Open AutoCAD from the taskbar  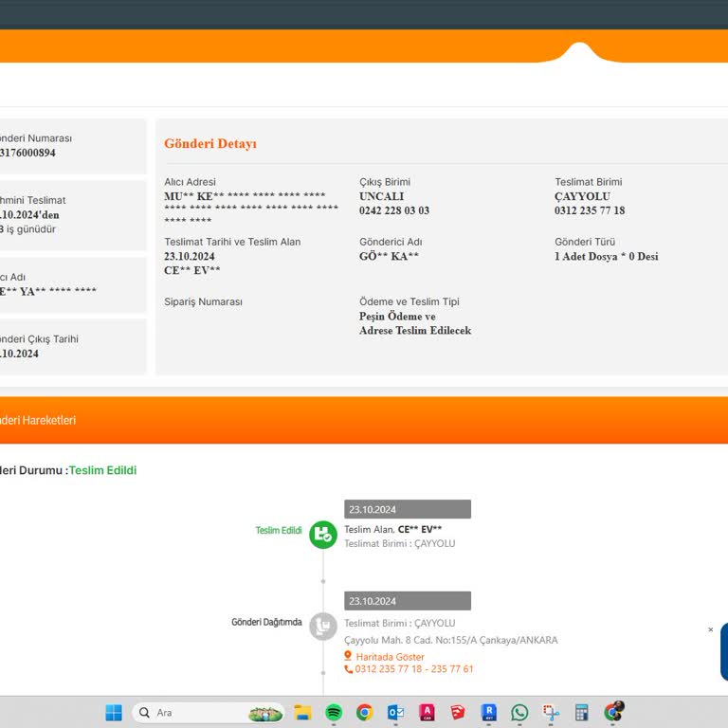tap(427, 713)
